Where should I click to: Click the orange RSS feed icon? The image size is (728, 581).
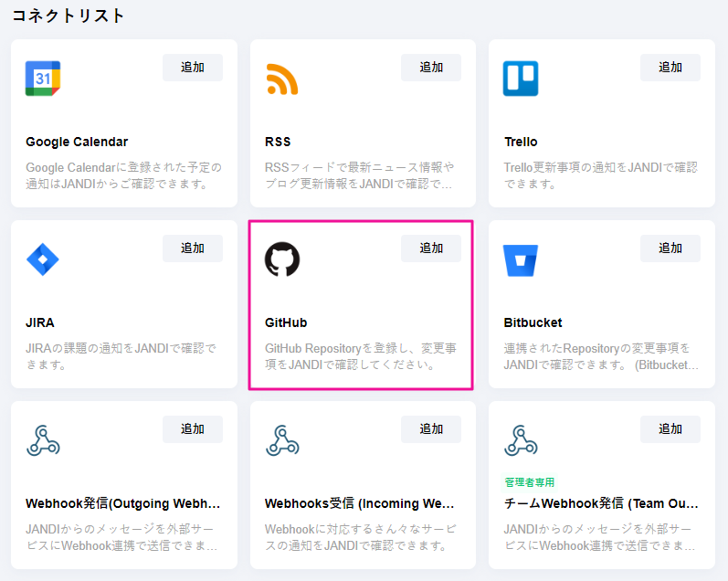(x=282, y=79)
